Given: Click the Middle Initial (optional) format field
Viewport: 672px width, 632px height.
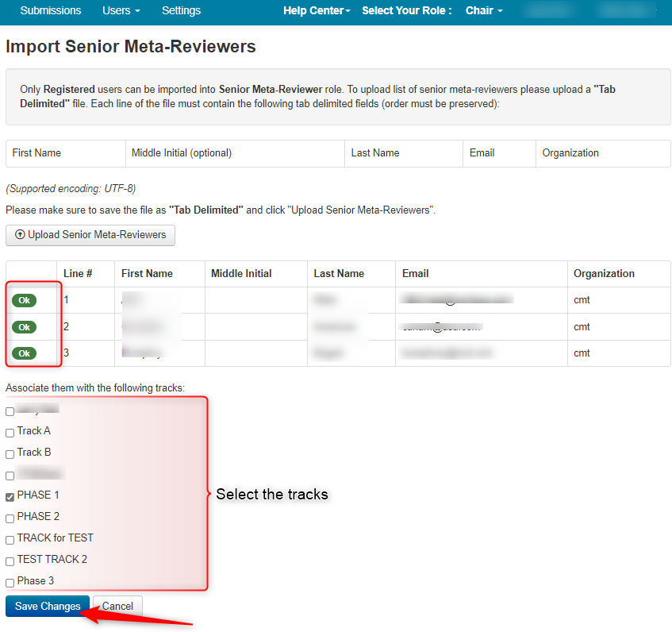Looking at the screenshot, I should point(235,153).
